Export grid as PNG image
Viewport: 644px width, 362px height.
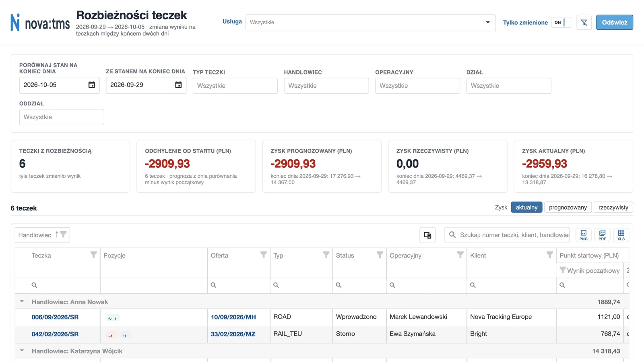click(x=583, y=235)
